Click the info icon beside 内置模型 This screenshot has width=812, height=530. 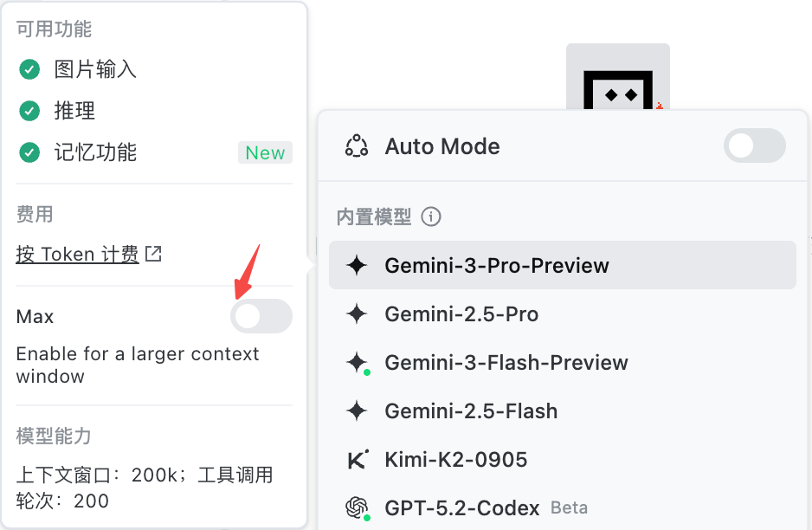[431, 217]
